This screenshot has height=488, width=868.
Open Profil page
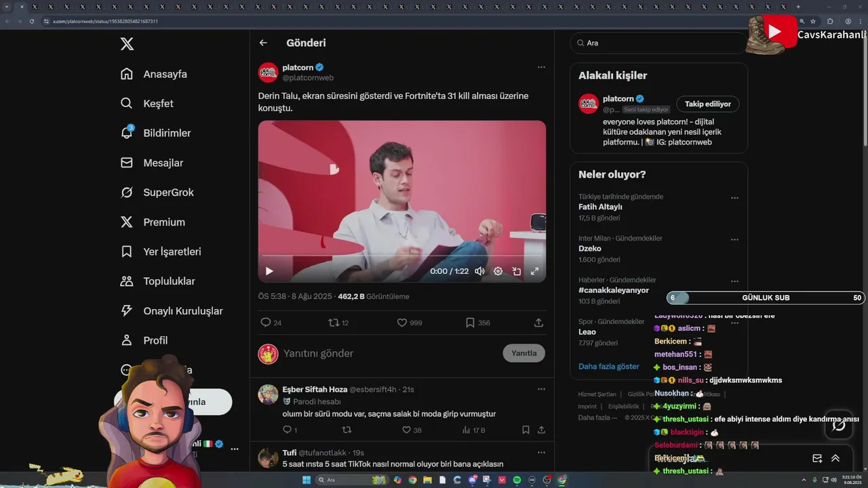(x=144, y=340)
